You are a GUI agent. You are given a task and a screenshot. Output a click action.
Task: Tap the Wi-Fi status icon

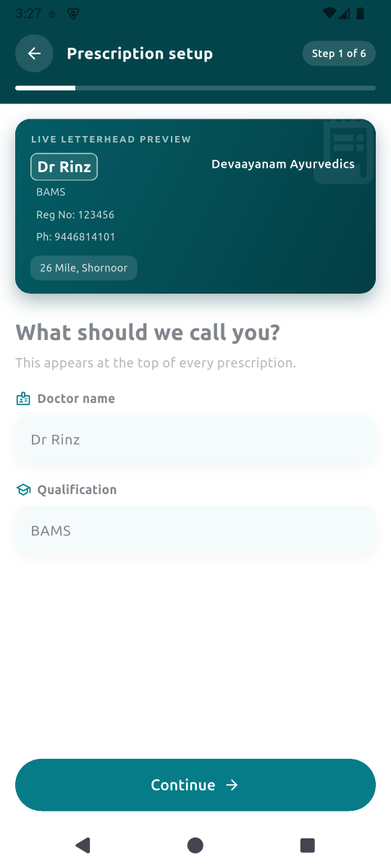pyautogui.click(x=329, y=14)
